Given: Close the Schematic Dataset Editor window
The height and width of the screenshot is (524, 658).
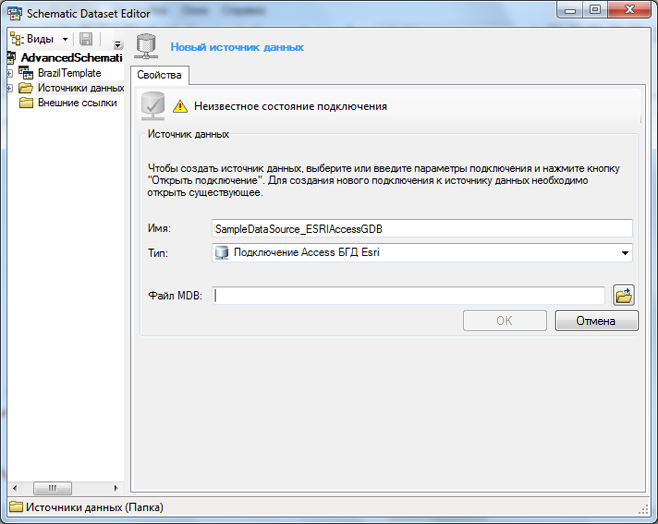Looking at the screenshot, I should coord(629,10).
